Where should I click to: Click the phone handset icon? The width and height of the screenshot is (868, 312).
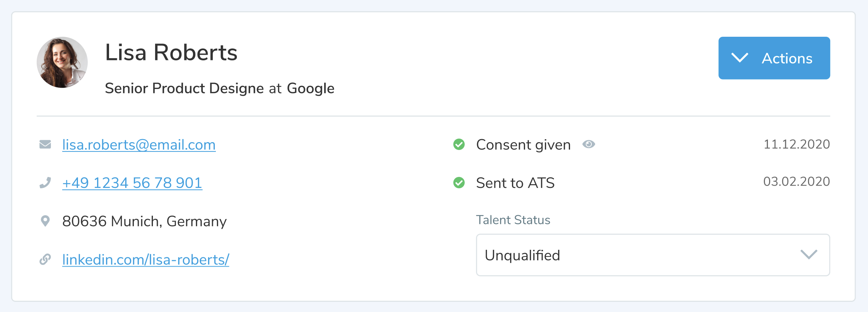(x=45, y=183)
